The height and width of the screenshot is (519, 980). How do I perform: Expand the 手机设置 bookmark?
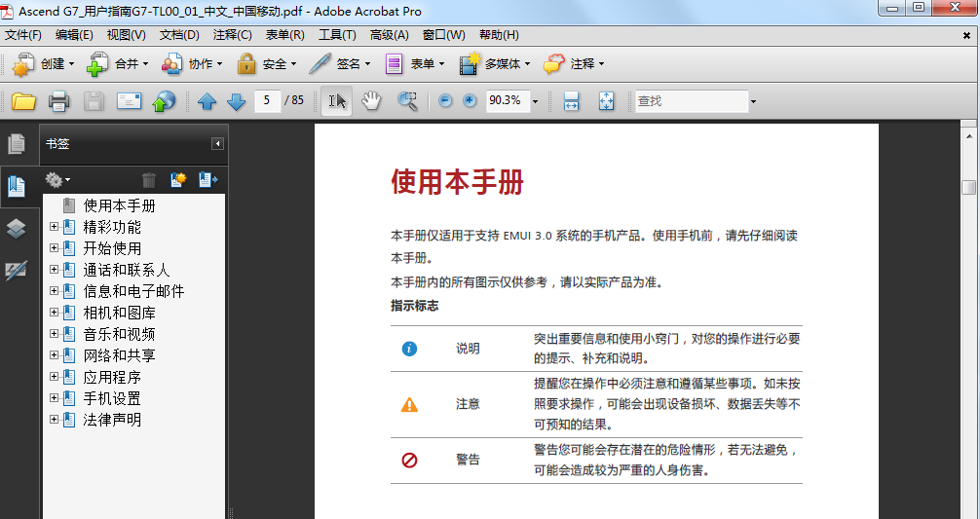pyautogui.click(x=55, y=398)
